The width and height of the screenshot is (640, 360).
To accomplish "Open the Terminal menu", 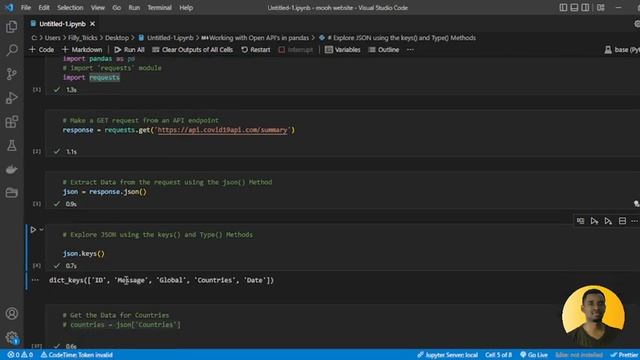I will click(159, 7).
